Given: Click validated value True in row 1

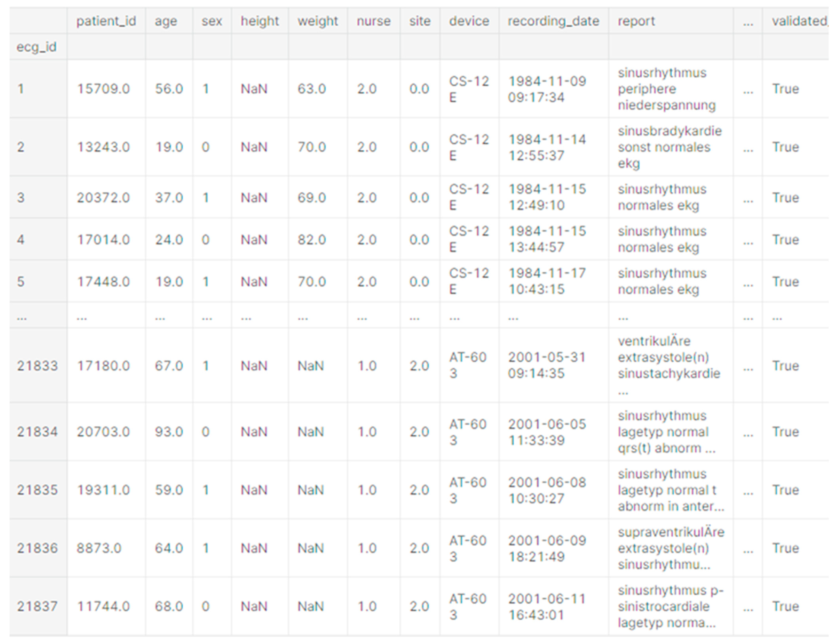Looking at the screenshot, I should point(786,89).
